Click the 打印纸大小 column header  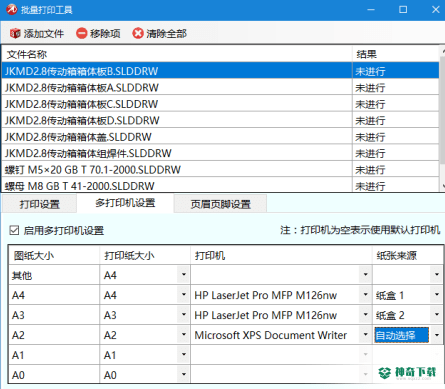pos(145,256)
